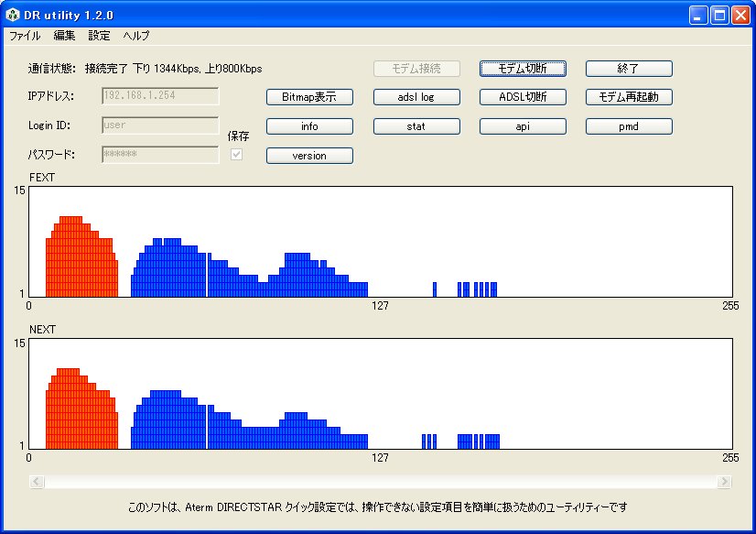Click the FEXT graph label
Image resolution: width=756 pixels, height=534 pixels.
(x=42, y=178)
